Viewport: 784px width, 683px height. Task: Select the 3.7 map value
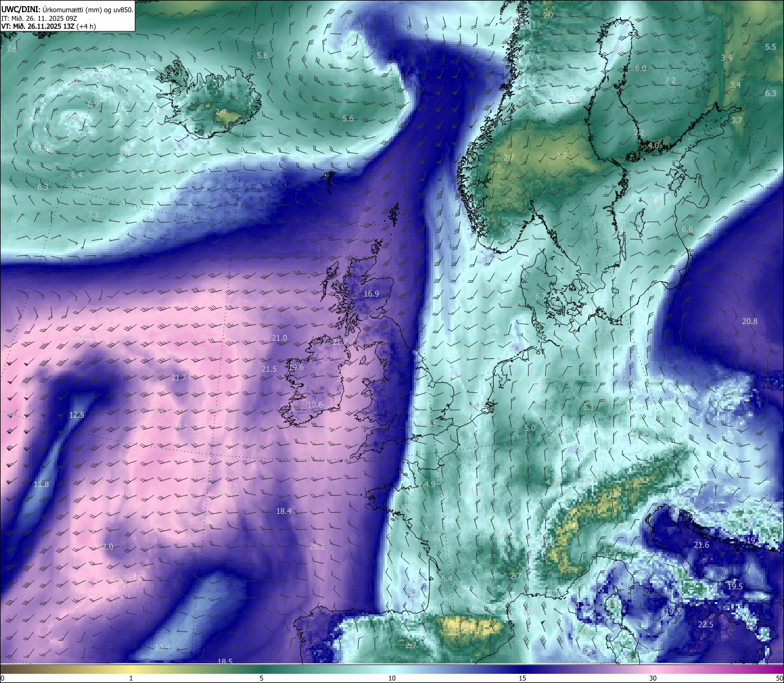(736, 121)
